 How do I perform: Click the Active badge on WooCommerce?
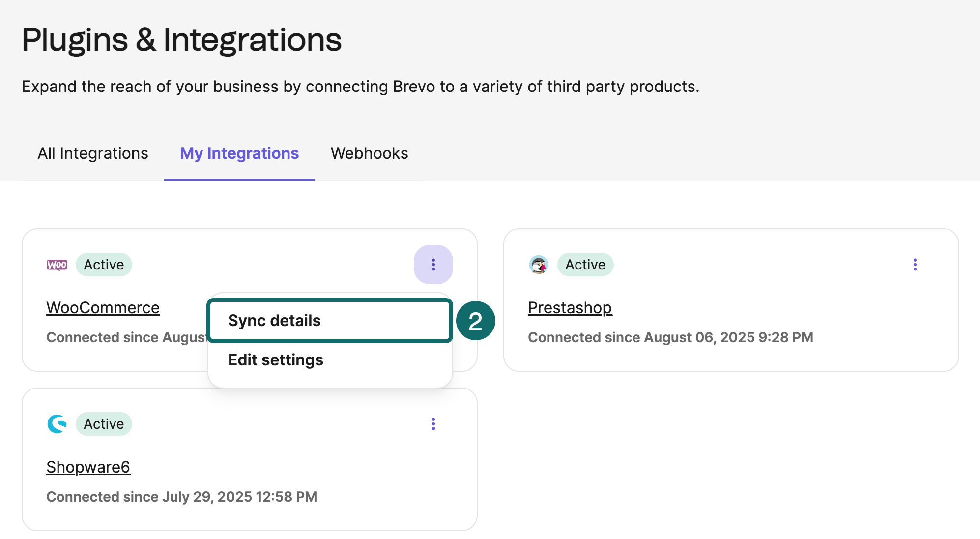(104, 265)
